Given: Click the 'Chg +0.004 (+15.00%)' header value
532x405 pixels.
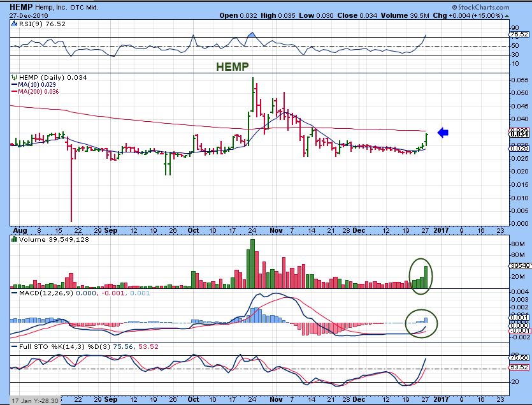Looking at the screenshot, I should point(468,16).
